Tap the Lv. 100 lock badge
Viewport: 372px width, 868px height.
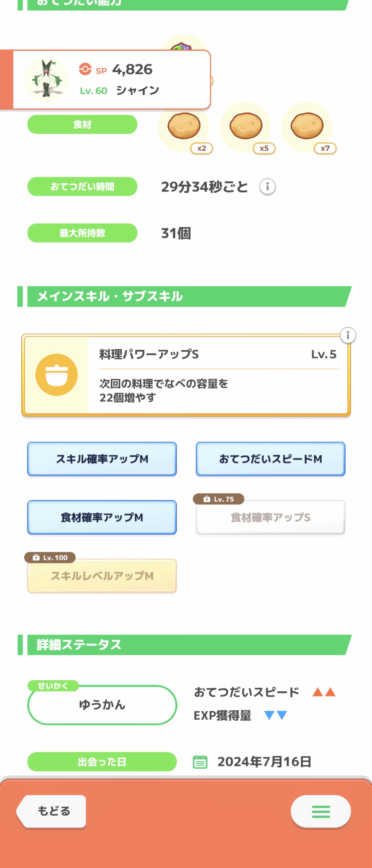pos(50,558)
